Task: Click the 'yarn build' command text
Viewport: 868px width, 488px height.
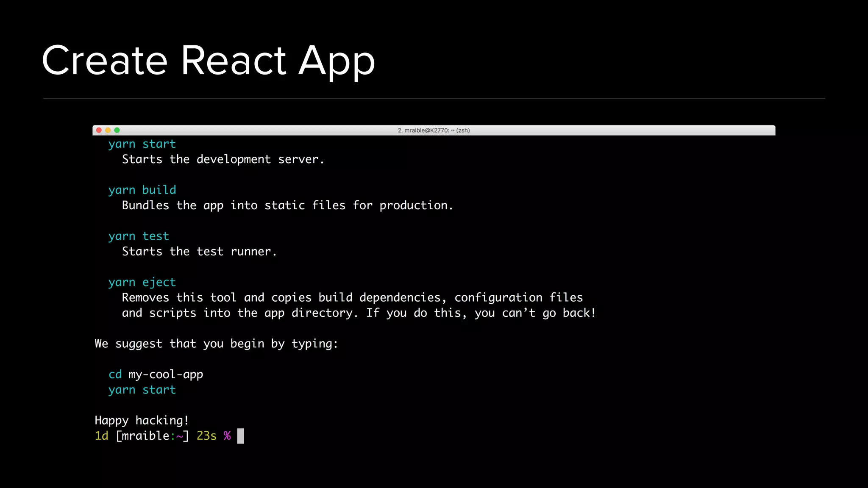Action: [x=142, y=190]
